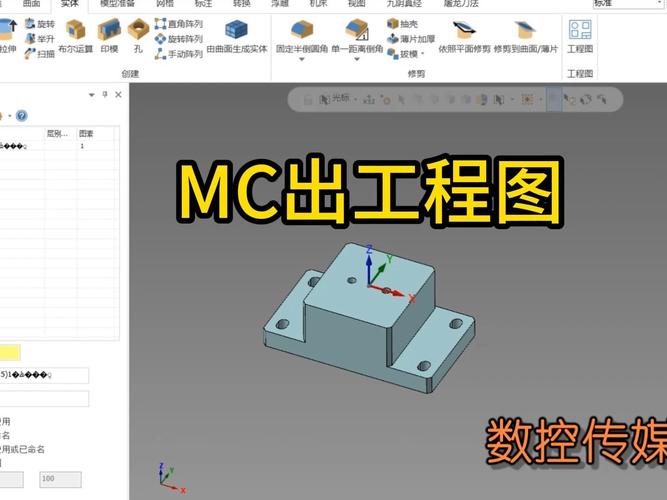Click the 印模 Impression tool
The image size is (667, 500).
coord(109,37)
